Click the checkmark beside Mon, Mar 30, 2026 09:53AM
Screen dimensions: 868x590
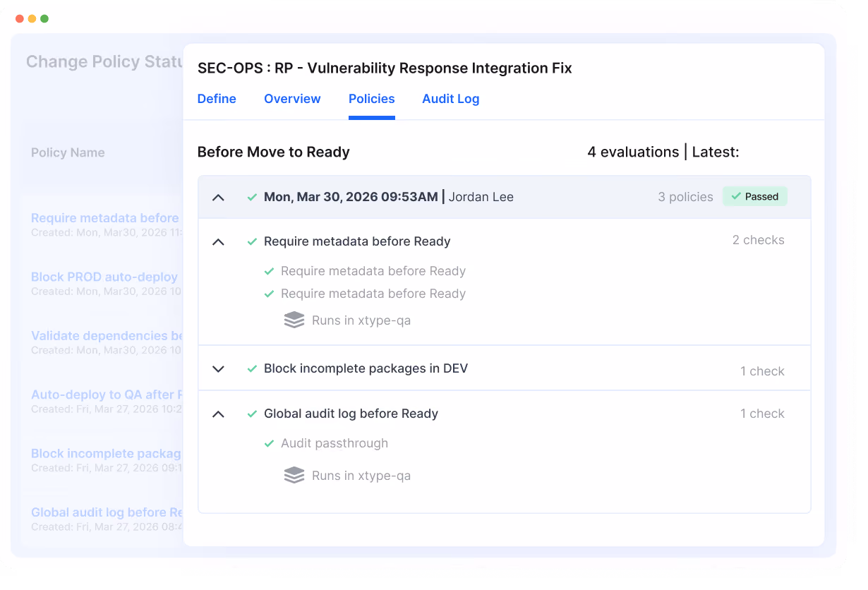(x=252, y=198)
